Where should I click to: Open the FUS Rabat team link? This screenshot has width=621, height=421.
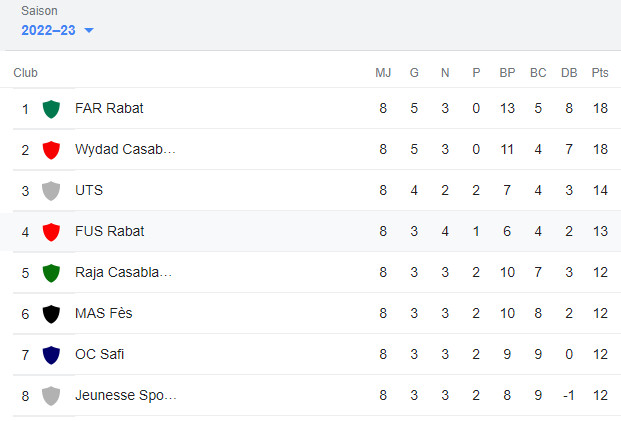coord(109,231)
